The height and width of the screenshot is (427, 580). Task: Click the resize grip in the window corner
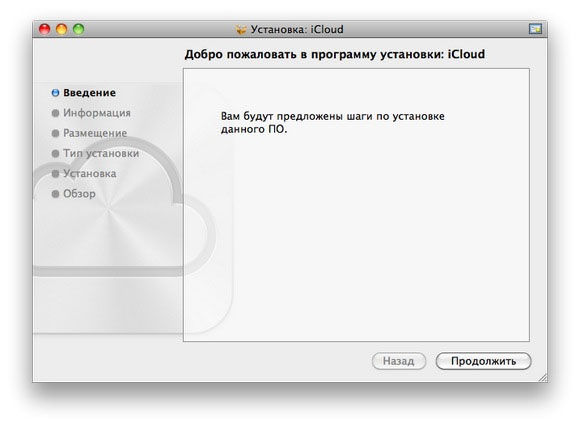pyautogui.click(x=543, y=377)
